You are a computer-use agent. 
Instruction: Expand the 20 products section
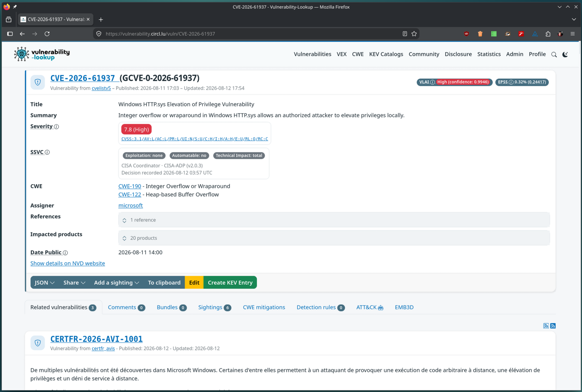[x=334, y=238]
